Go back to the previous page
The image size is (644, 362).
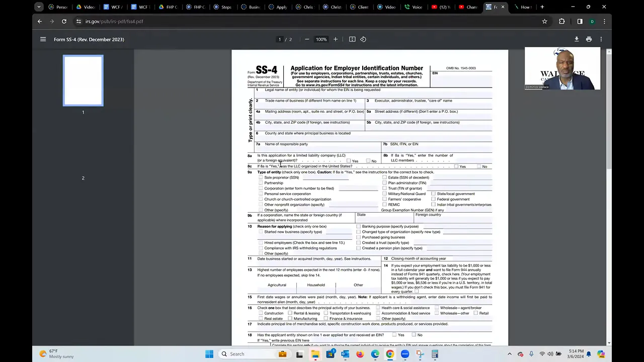click(x=40, y=21)
